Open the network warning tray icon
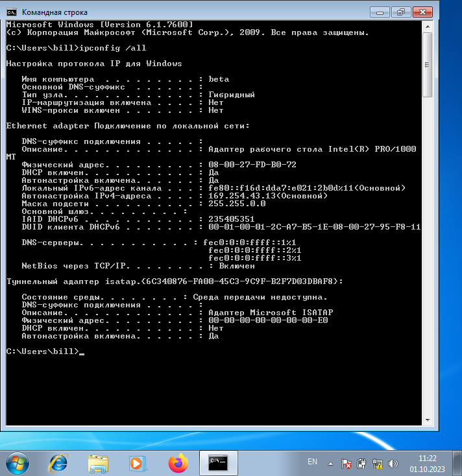The height and width of the screenshot is (476, 462). click(x=377, y=464)
